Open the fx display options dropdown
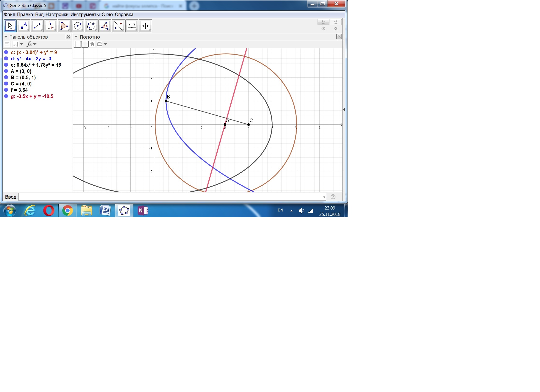540x392 pixels. [32, 44]
